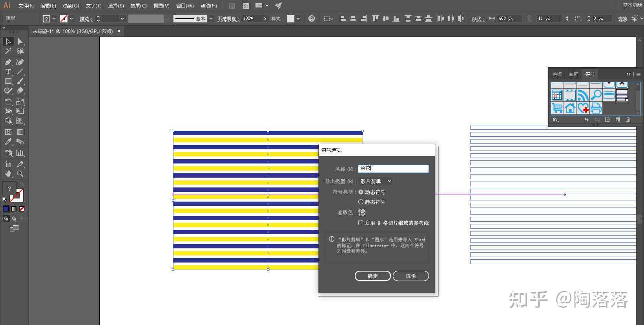Activate the Hand tool
Image resolution: width=644 pixels, height=325 pixels.
pyautogui.click(x=8, y=174)
